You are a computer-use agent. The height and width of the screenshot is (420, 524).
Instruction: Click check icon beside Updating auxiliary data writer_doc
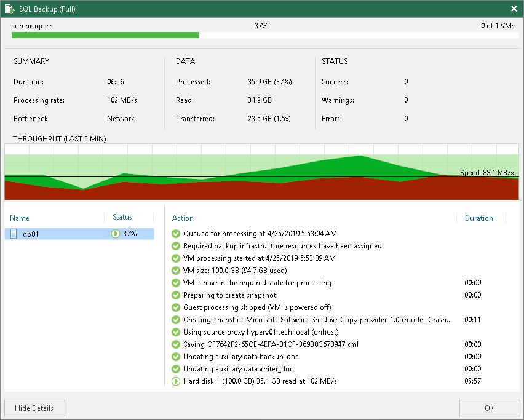[x=176, y=369]
